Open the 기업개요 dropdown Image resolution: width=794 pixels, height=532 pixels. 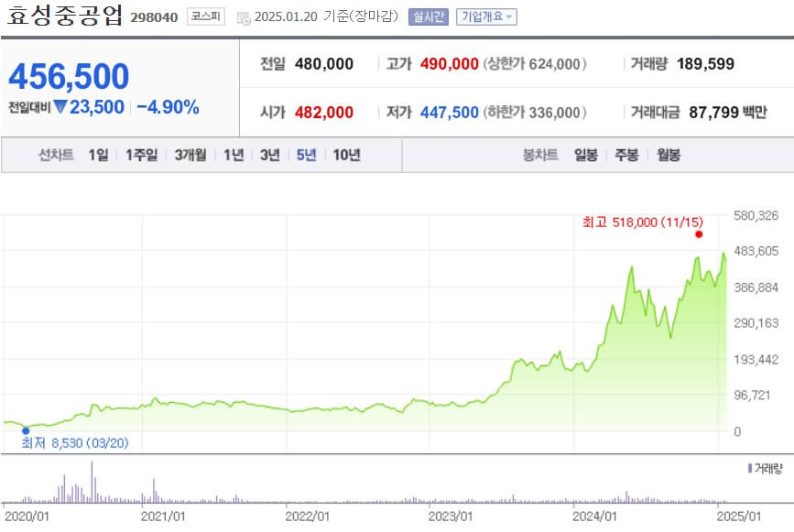click(x=486, y=16)
